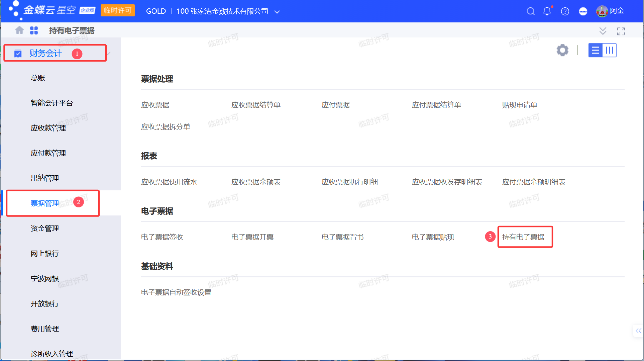Image resolution: width=644 pixels, height=361 pixels.
Task: Switch to column layout view
Action: coord(610,51)
